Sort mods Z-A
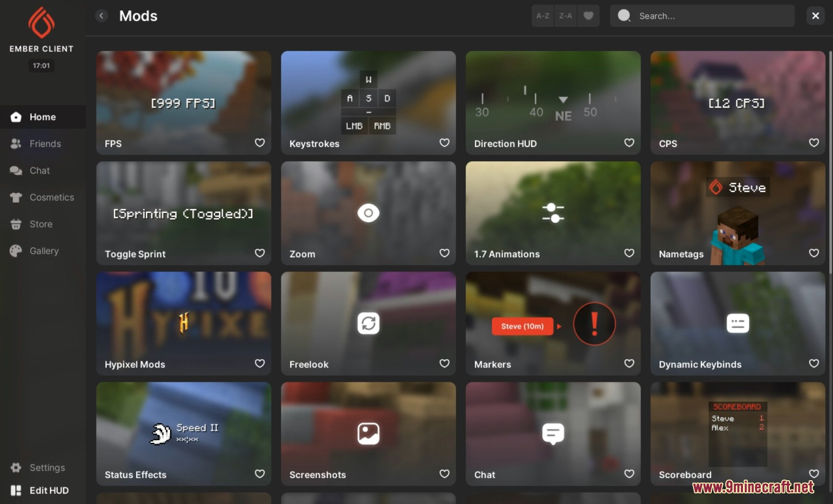This screenshot has width=833, height=504. tap(565, 16)
